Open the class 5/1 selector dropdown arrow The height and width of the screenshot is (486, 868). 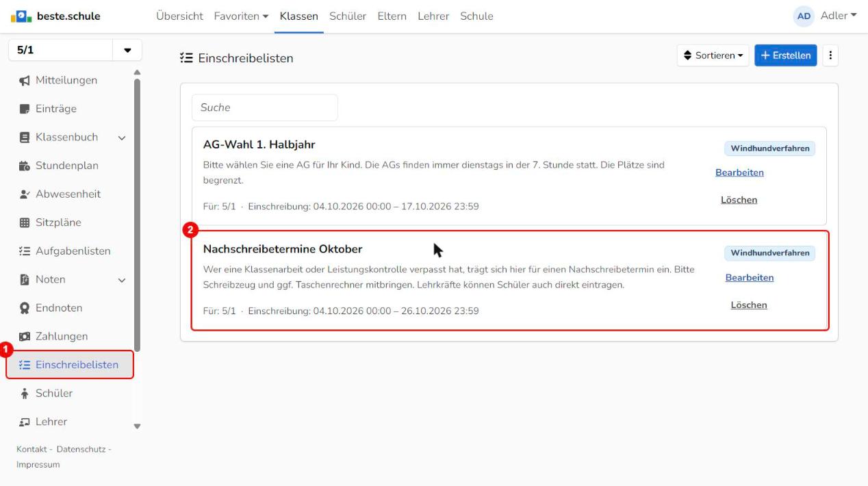pyautogui.click(x=127, y=51)
